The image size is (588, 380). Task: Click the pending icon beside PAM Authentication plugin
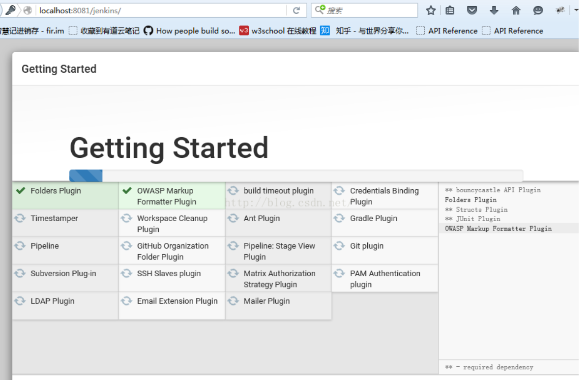(339, 273)
